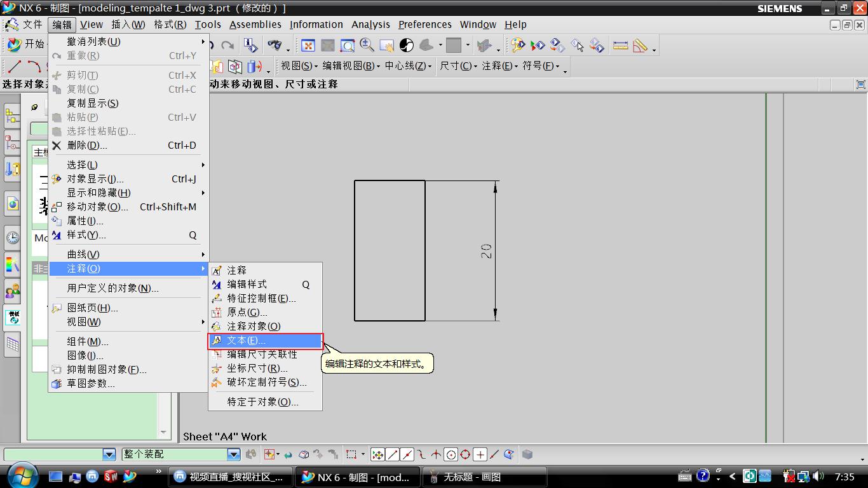Toggle the enable snap point icon

pyautogui.click(x=377, y=454)
